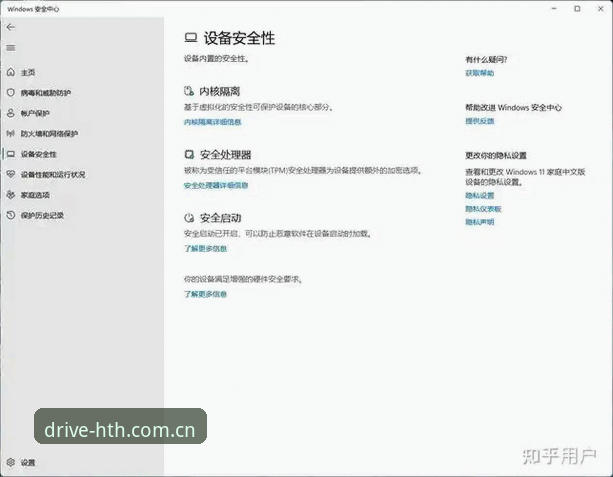Click the shield icon for 病毒和威胁防护
Image resolution: width=613 pixels, height=477 pixels.
pos(11,93)
